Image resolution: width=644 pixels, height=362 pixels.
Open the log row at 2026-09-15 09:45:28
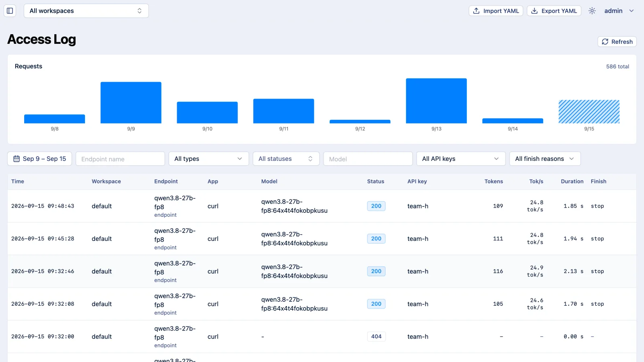click(x=322, y=239)
